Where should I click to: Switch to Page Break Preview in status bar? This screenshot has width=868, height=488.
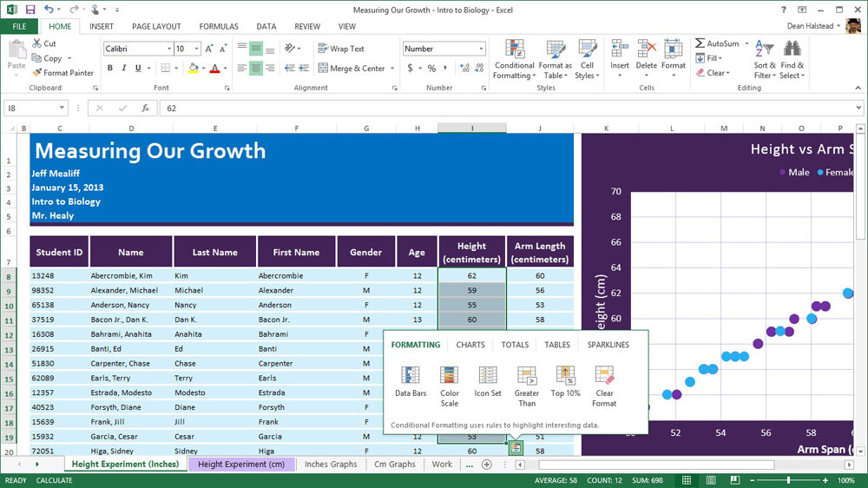click(734, 480)
